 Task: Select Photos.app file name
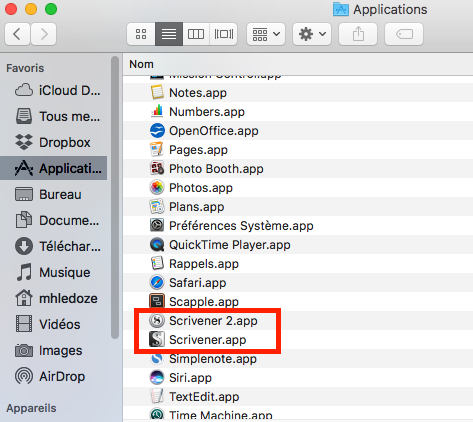pos(201,188)
